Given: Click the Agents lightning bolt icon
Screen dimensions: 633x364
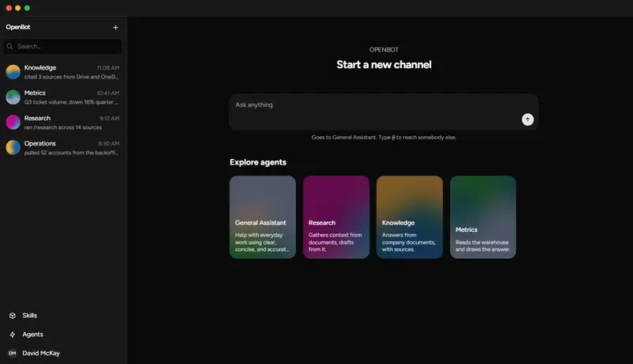Looking at the screenshot, I should click(13, 335).
